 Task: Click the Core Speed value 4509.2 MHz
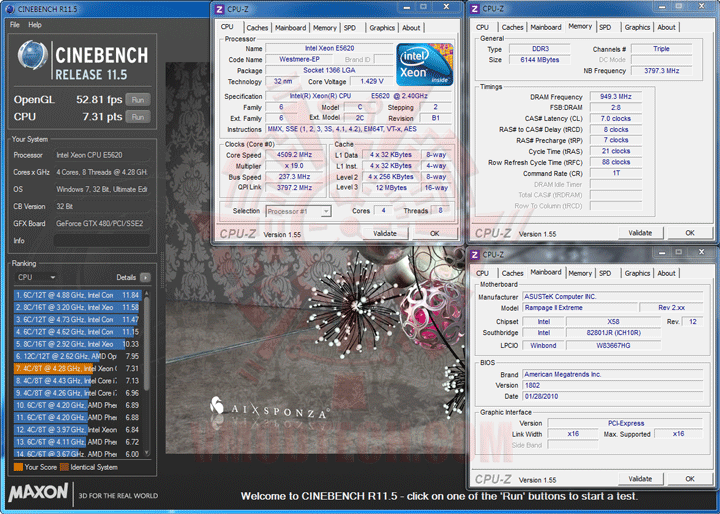tap(294, 155)
